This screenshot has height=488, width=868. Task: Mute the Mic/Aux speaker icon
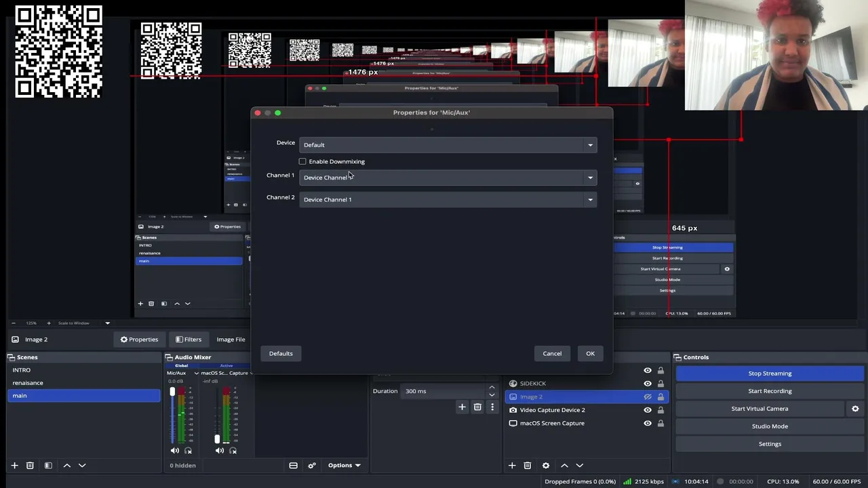click(x=175, y=451)
